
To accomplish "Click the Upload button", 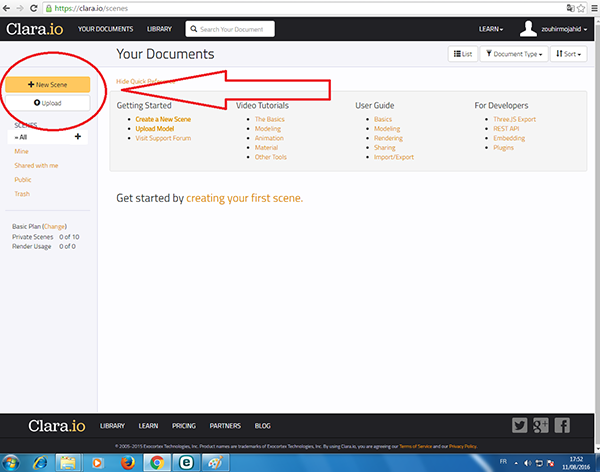I will point(47,103).
